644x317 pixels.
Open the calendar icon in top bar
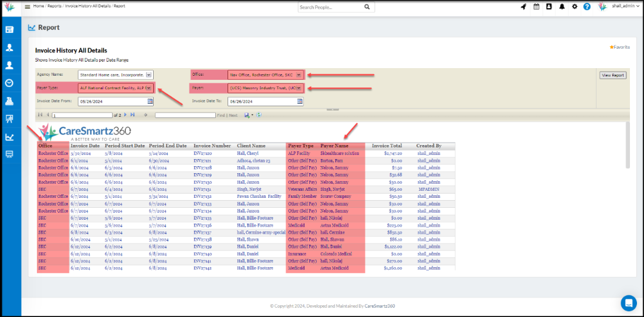click(x=536, y=6)
